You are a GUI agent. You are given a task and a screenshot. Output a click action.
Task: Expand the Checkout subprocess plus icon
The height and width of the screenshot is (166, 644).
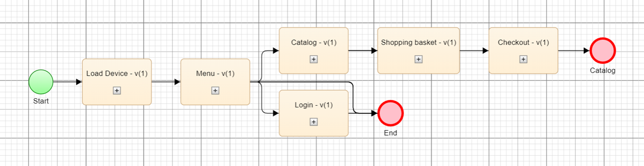(x=523, y=59)
